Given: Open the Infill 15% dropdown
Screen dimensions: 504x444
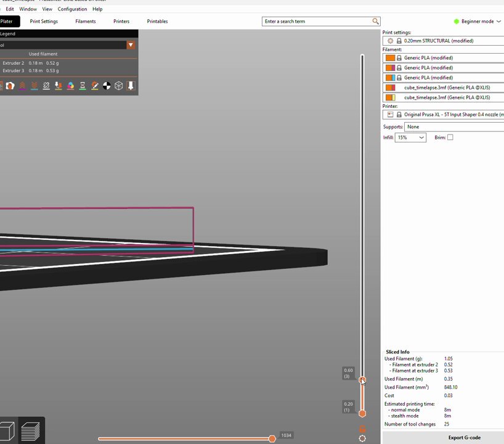Looking at the screenshot, I should (x=410, y=138).
